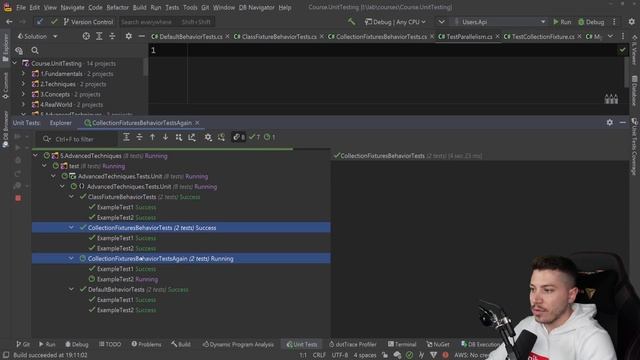Click the back navigation arrow
The height and width of the screenshot is (360, 640).
point(9,22)
